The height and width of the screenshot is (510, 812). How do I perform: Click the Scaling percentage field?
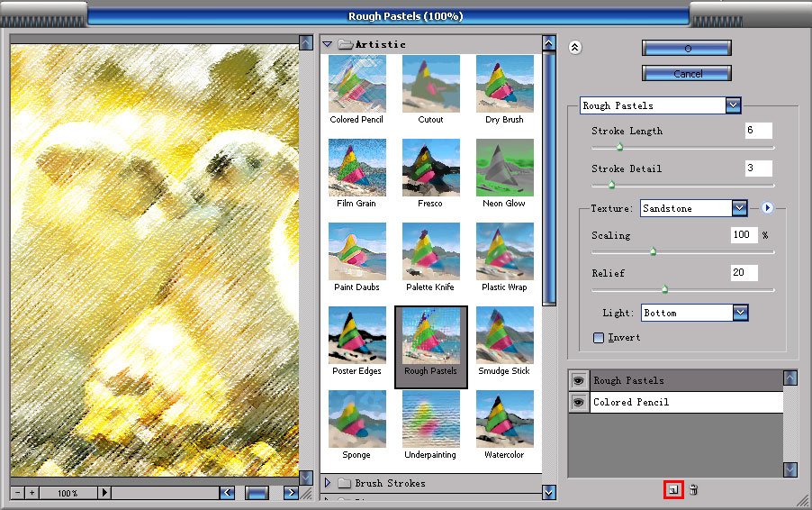(744, 235)
